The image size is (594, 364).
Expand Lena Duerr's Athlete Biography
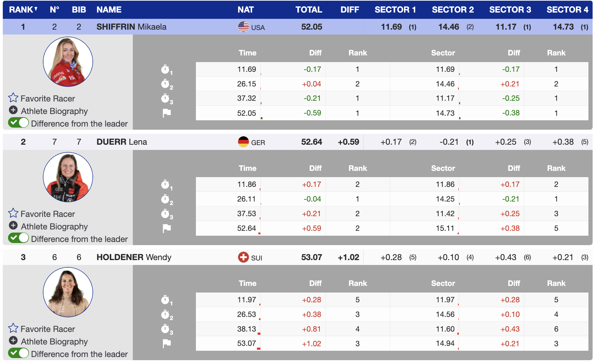coord(13,226)
